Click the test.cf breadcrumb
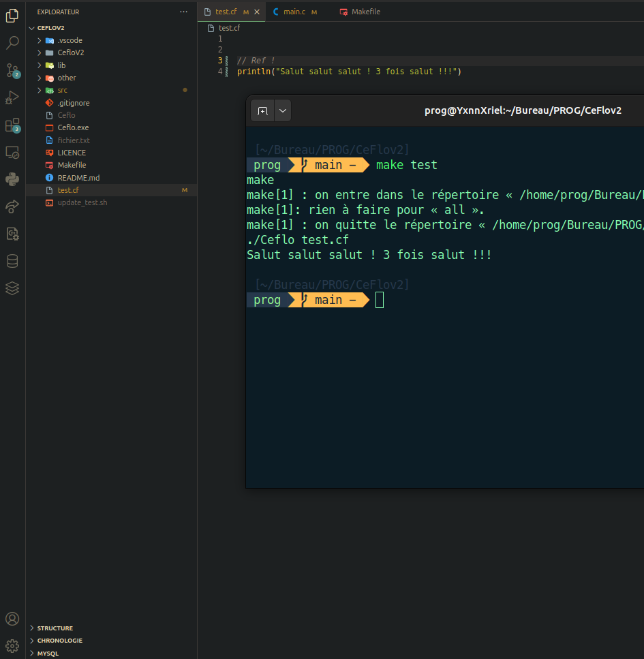The width and height of the screenshot is (644, 659). coord(229,28)
